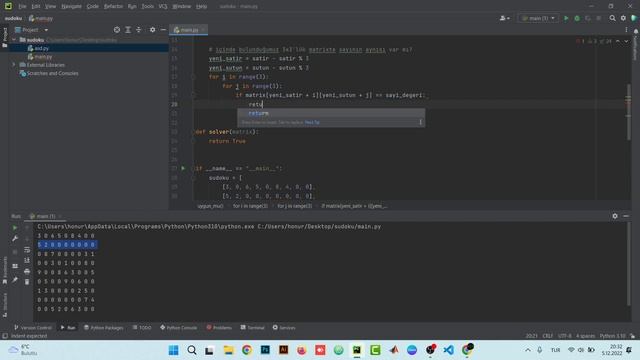Open the Refactor menu

[x=113, y=7]
